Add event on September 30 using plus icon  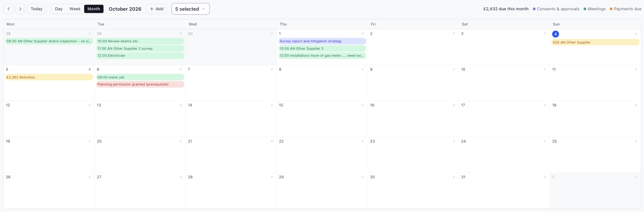pyautogui.click(x=272, y=34)
